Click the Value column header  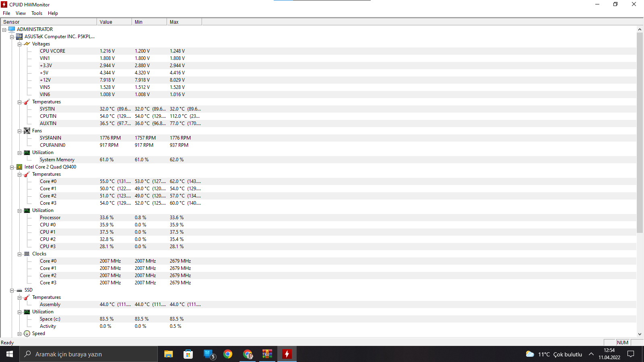pos(114,22)
